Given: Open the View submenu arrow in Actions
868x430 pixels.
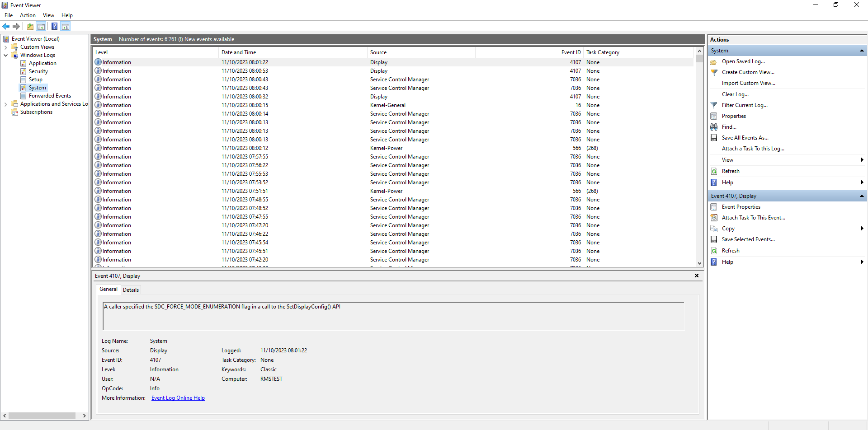Looking at the screenshot, I should tap(862, 160).
